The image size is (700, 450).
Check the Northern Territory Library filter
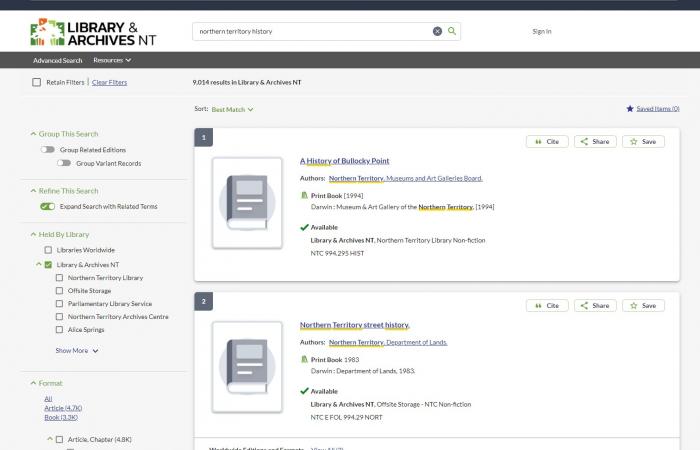(59, 278)
